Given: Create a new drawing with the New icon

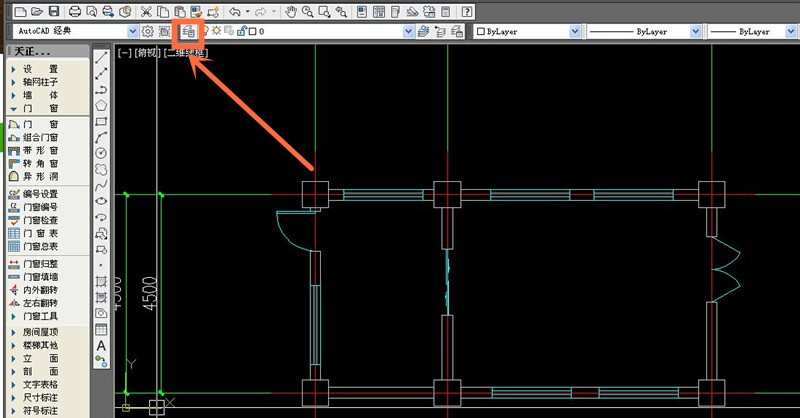Looking at the screenshot, I should 20,11.
